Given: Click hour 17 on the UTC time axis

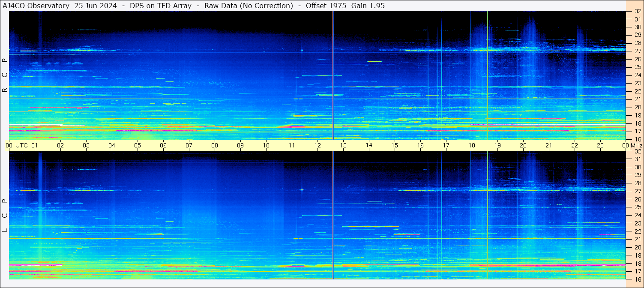Looking at the screenshot, I should pyautogui.click(x=446, y=145).
